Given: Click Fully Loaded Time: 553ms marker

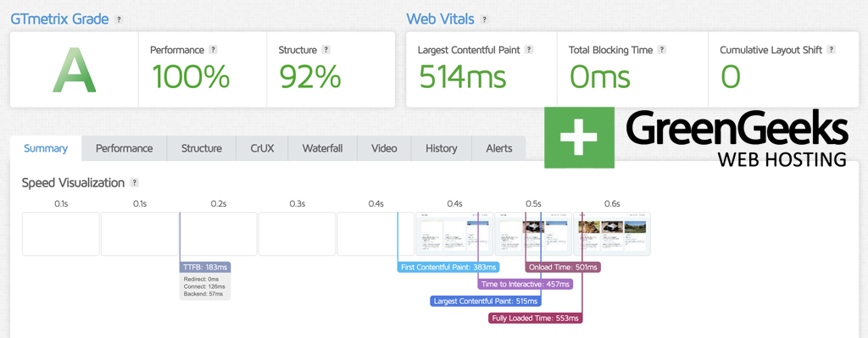Looking at the screenshot, I should coord(536,319).
